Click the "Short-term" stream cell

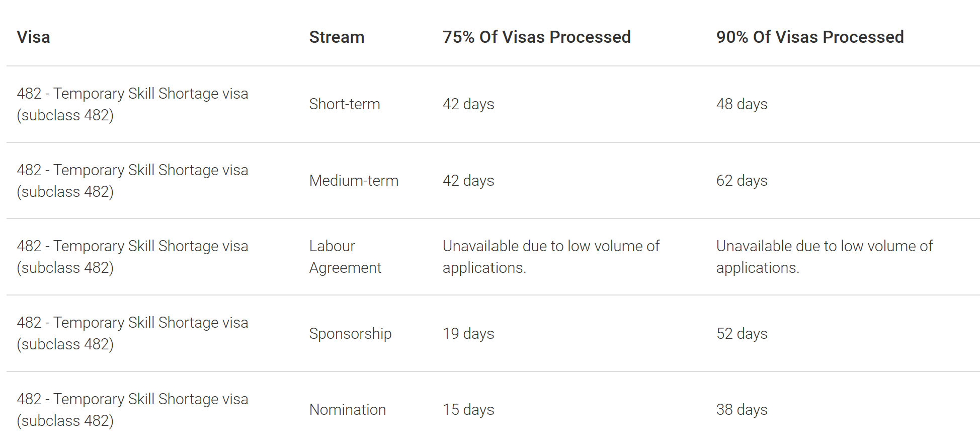345,104
